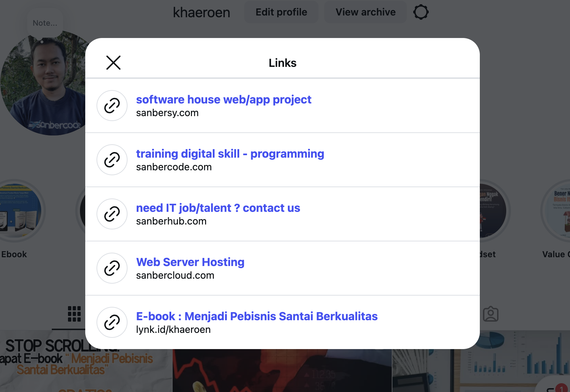Open E-book Menjadi Pebisnis Santai Berkualitas link

click(x=257, y=316)
